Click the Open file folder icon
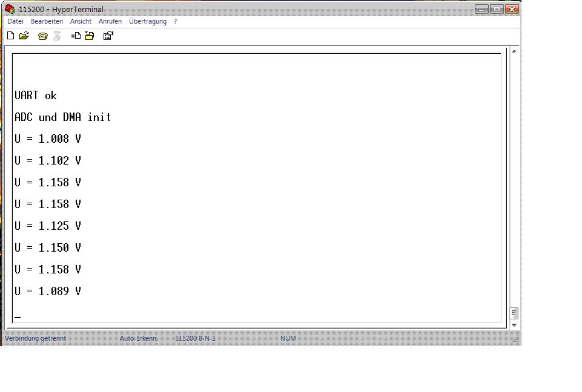Viewport: 582px width, 392px height. coord(24,36)
